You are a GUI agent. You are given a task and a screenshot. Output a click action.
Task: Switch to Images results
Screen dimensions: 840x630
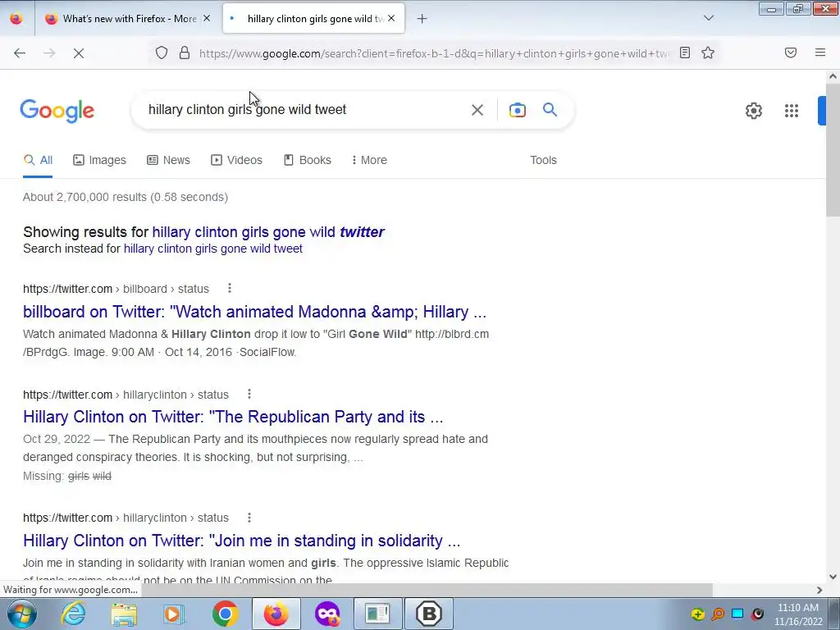[x=99, y=160]
